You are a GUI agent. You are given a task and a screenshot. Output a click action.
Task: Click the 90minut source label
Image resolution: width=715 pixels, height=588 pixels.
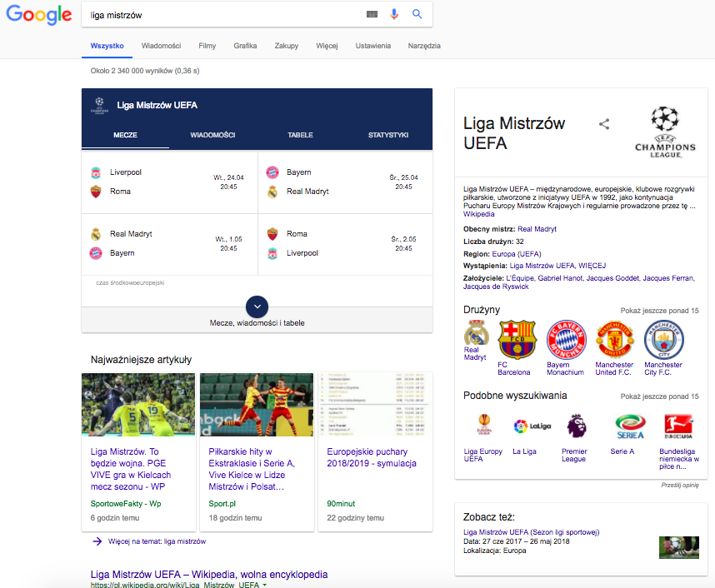(341, 503)
